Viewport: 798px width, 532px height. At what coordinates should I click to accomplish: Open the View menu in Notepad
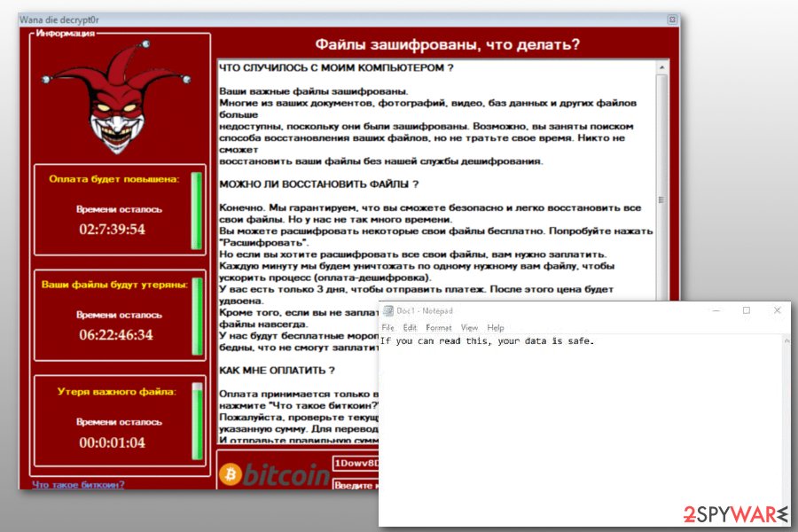pyautogui.click(x=469, y=328)
